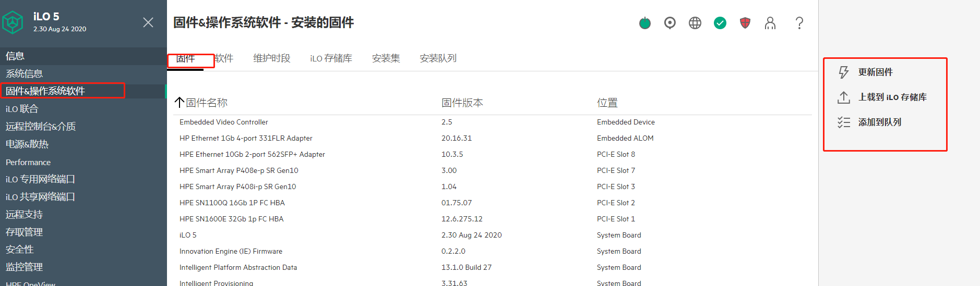Open the 维护时段 tab
Viewport: 980px width, 286px height.
pyautogui.click(x=272, y=58)
